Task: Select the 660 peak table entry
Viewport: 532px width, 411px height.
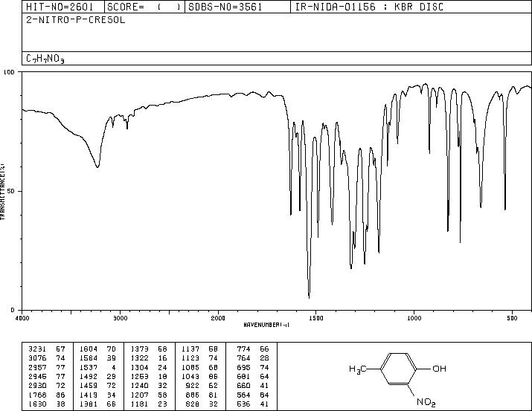Action: tap(253, 386)
